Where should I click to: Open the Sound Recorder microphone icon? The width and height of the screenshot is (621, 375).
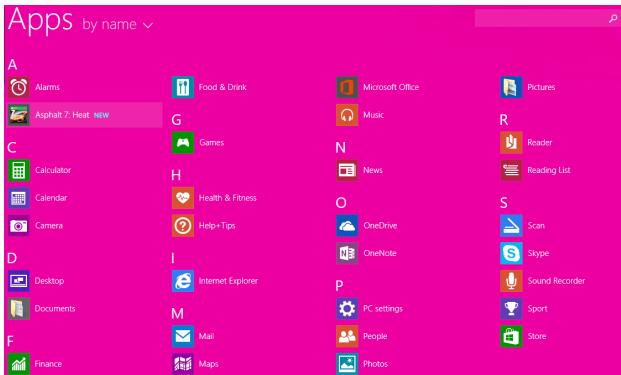[511, 281]
